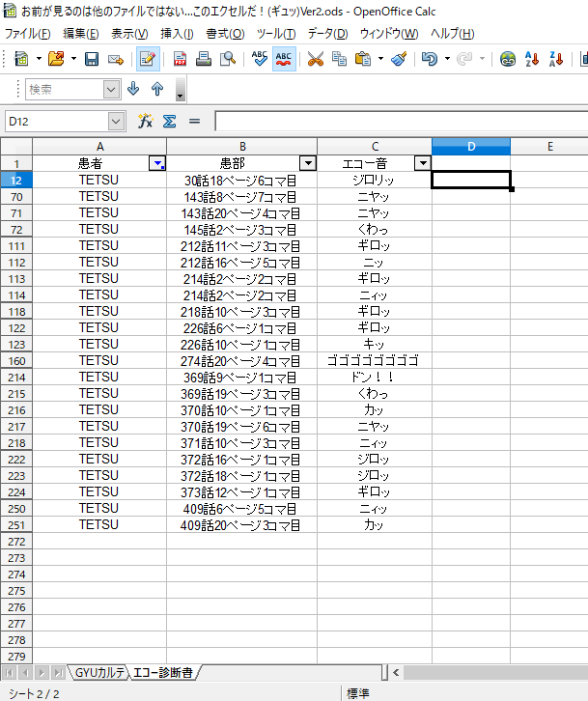This screenshot has width=588, height=701.
Task: Open the Function Wizard fx icon
Action: pyautogui.click(x=146, y=121)
